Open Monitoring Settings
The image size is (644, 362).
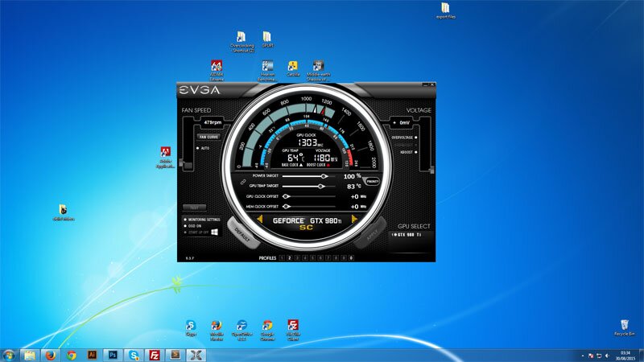(x=202, y=220)
